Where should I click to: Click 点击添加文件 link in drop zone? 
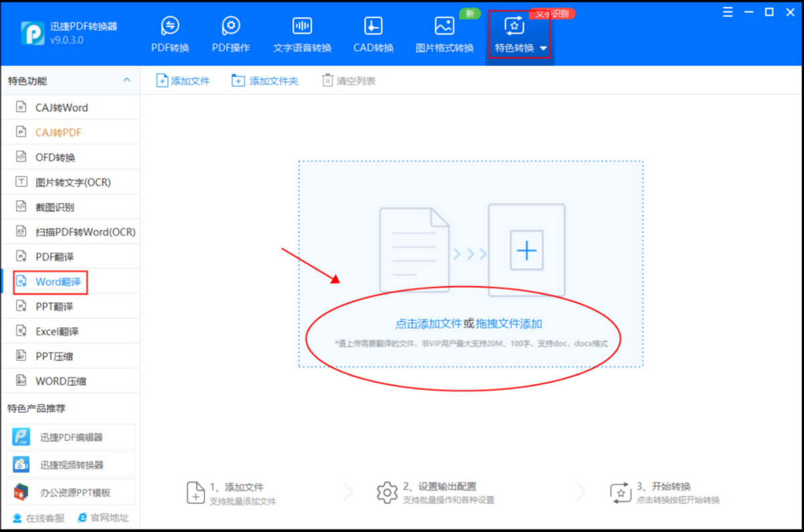tap(428, 324)
